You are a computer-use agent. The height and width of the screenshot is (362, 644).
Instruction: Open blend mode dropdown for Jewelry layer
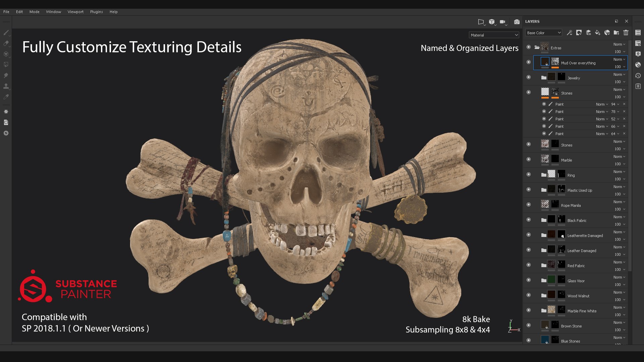(x=619, y=74)
